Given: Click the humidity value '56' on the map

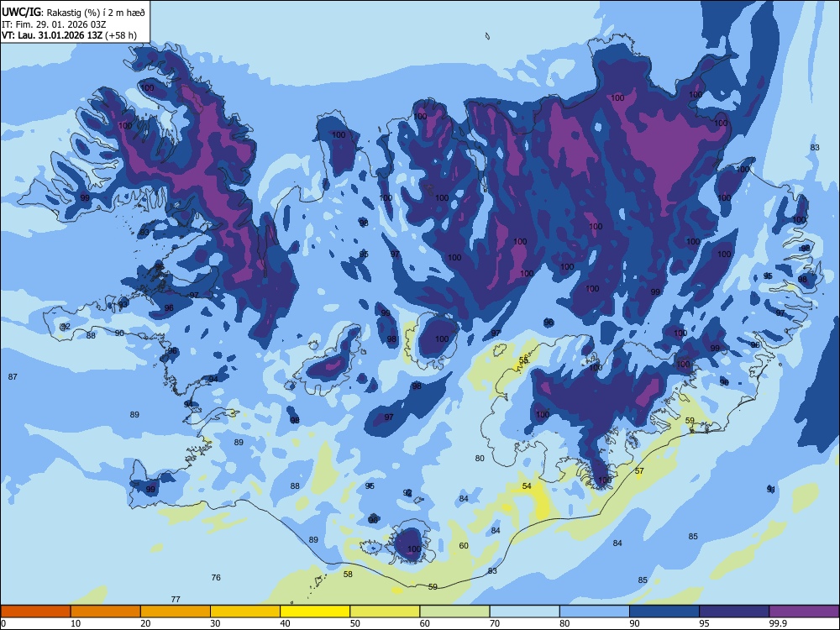Looking at the screenshot, I should pyautogui.click(x=523, y=360).
